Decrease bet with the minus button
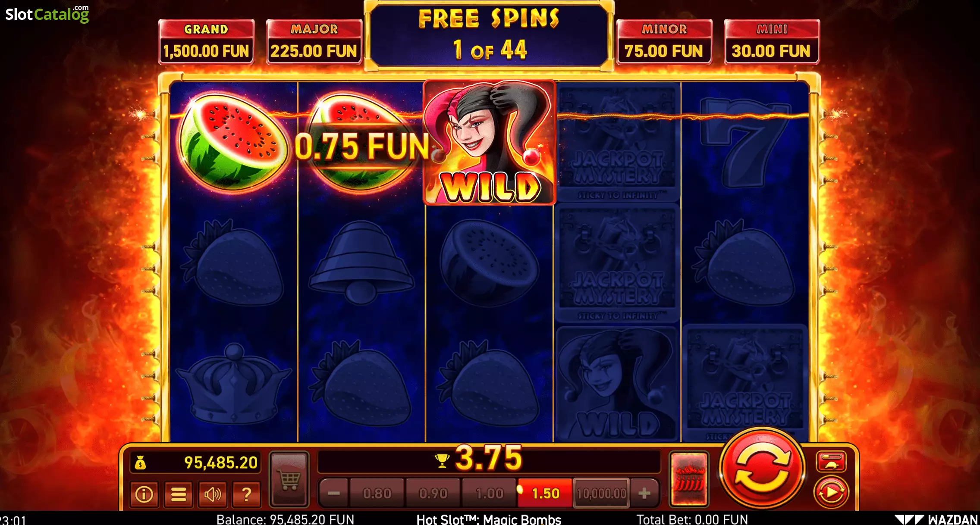This screenshot has height=525, width=980. point(334,493)
